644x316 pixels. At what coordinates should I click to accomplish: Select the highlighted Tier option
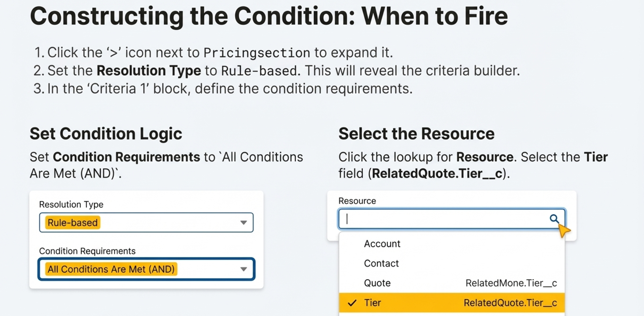372,303
